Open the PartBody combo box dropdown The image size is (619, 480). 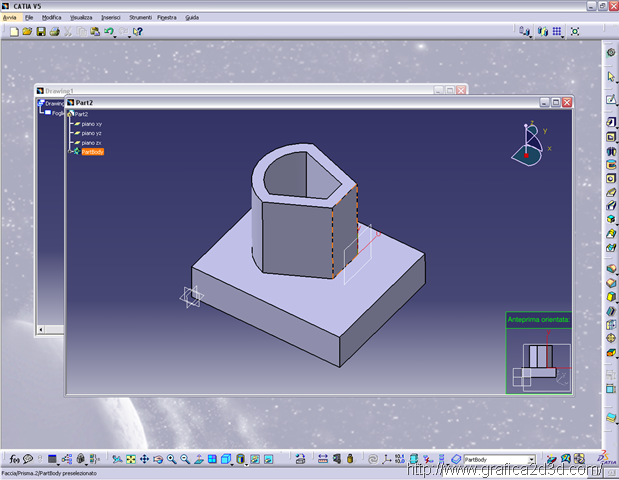tap(531, 460)
